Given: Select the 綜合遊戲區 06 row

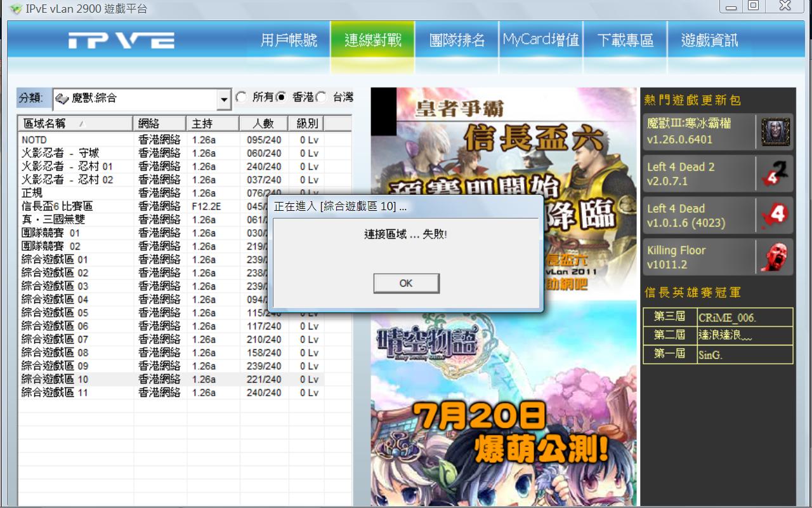Looking at the screenshot, I should (x=171, y=326).
